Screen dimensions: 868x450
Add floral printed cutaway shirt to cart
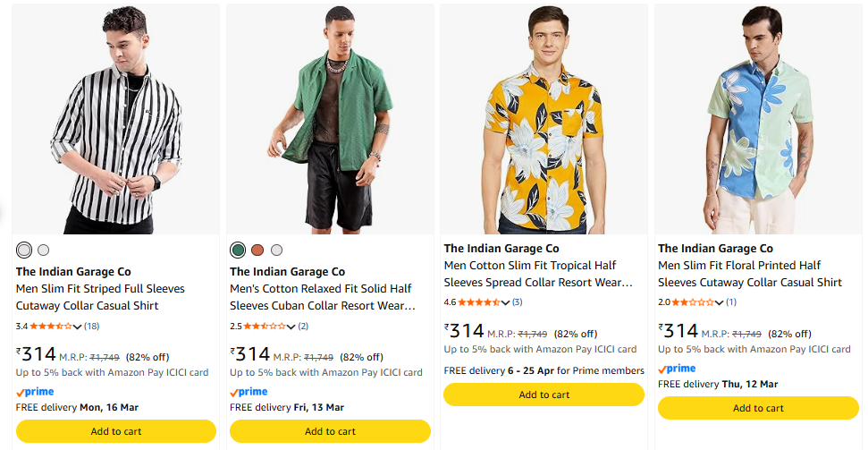click(x=758, y=408)
